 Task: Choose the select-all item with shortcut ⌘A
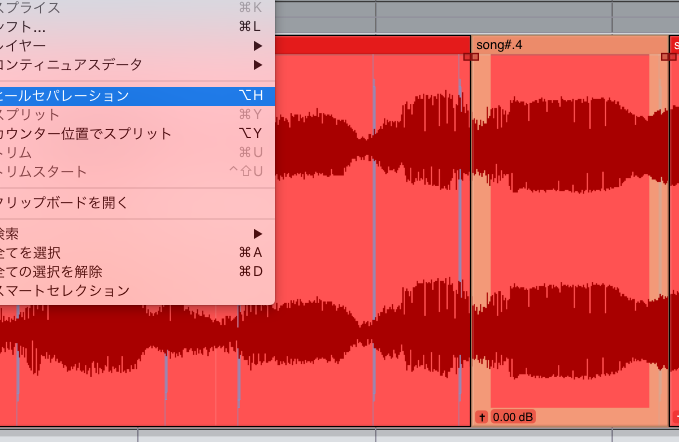pyautogui.click(x=137, y=252)
